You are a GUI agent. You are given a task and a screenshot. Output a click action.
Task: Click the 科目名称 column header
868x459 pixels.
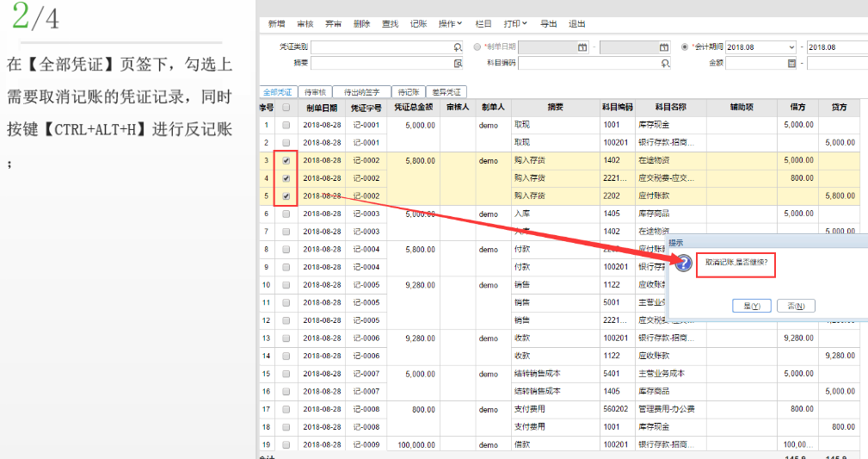click(670, 108)
